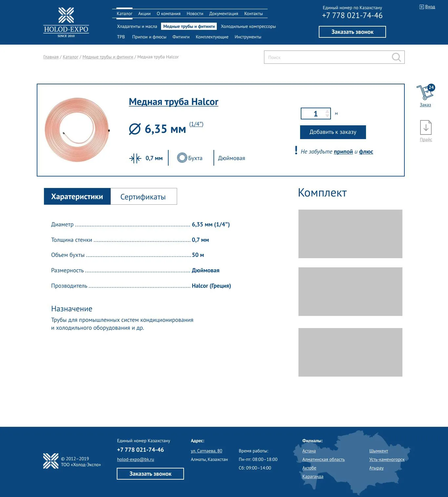
Task: Click the footer Holod-Expo logo
Action: tap(51, 461)
